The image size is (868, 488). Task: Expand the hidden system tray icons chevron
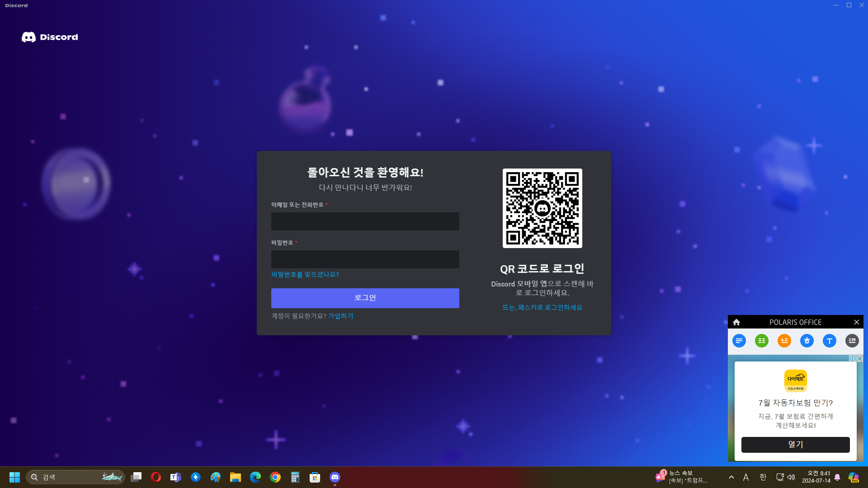coord(731,477)
